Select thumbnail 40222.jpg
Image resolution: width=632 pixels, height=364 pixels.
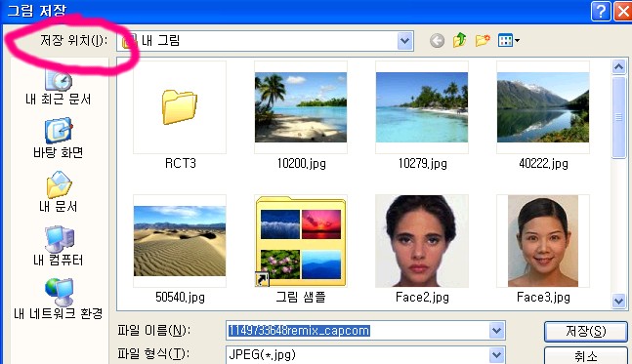click(x=543, y=107)
